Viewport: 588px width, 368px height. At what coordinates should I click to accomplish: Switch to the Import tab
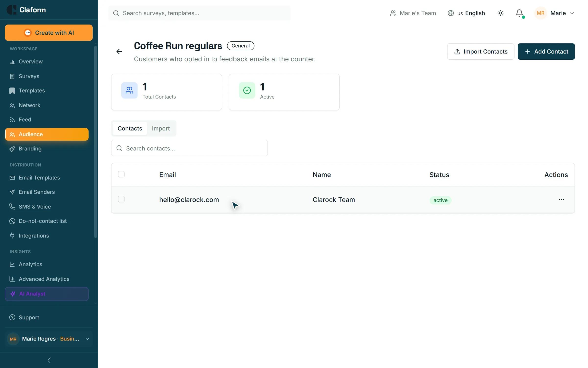pos(161,128)
